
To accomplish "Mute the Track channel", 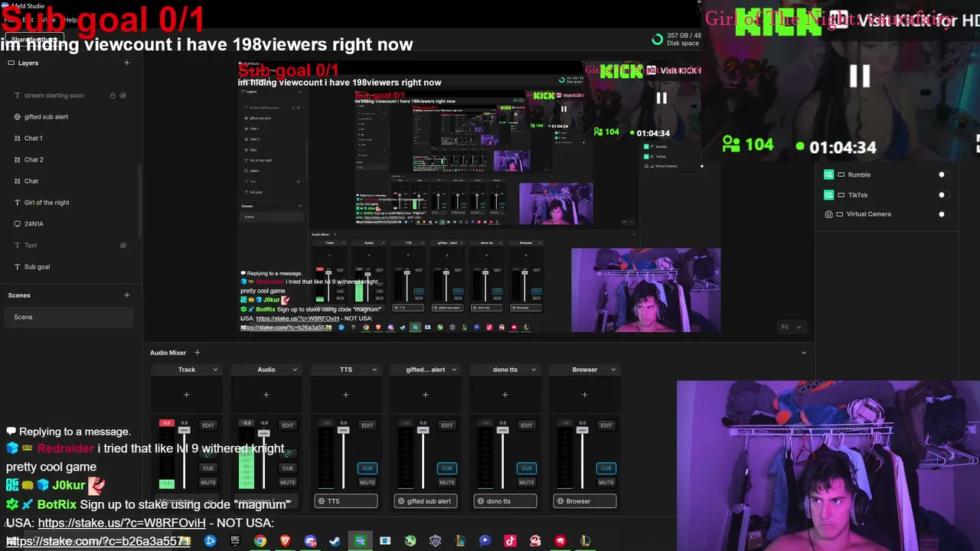I will point(208,483).
